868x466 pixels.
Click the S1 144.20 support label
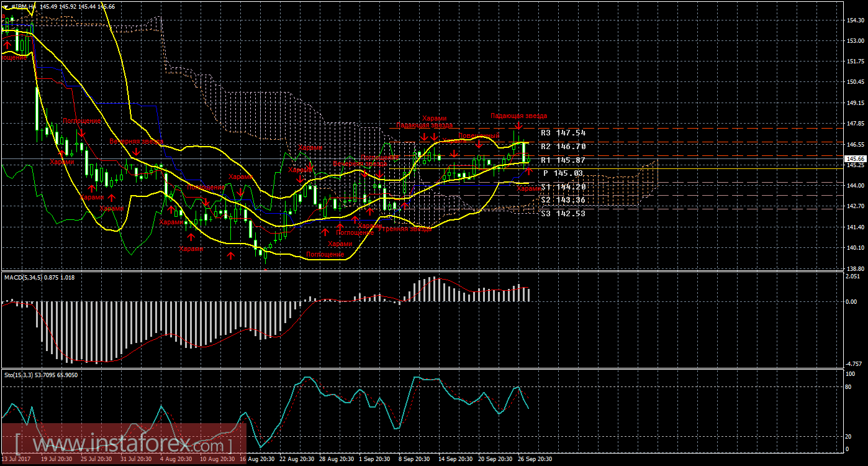click(563, 186)
